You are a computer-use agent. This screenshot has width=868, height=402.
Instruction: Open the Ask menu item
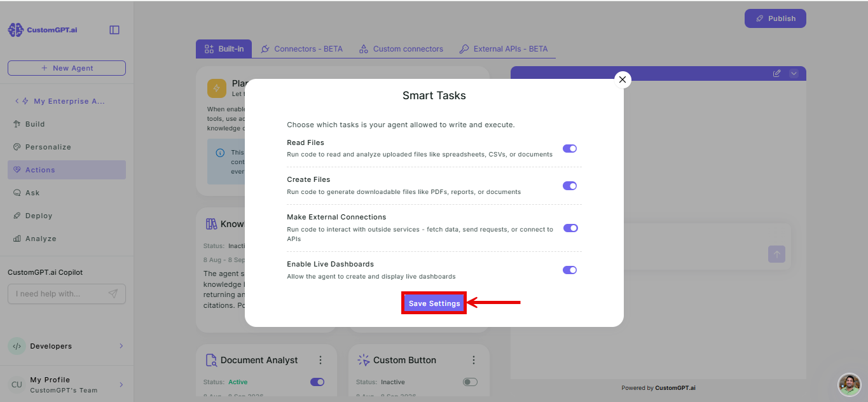[x=67, y=193]
